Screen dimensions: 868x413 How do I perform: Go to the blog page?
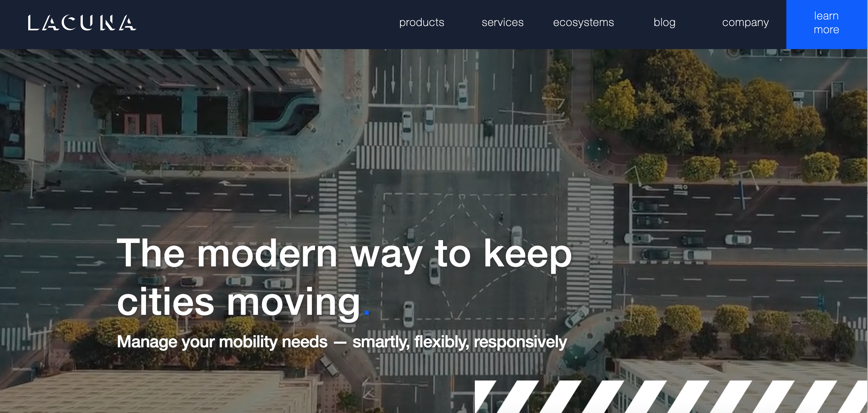click(x=665, y=22)
